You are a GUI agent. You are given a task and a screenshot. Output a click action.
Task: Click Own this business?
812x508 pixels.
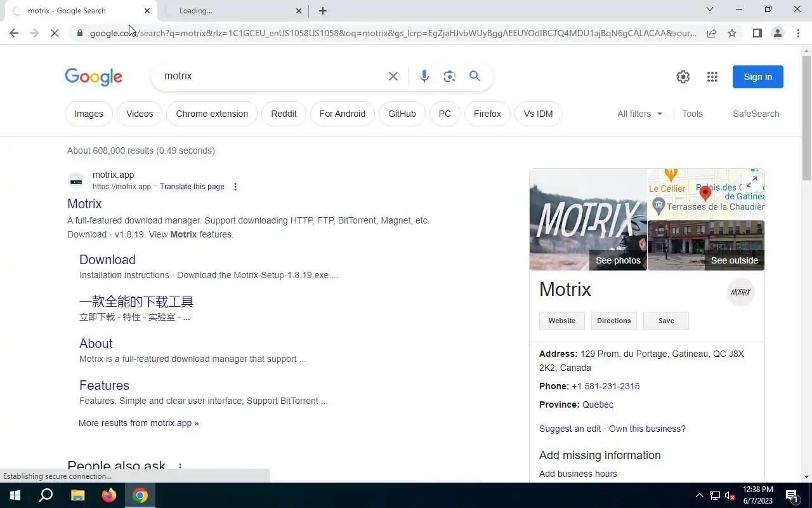click(647, 429)
